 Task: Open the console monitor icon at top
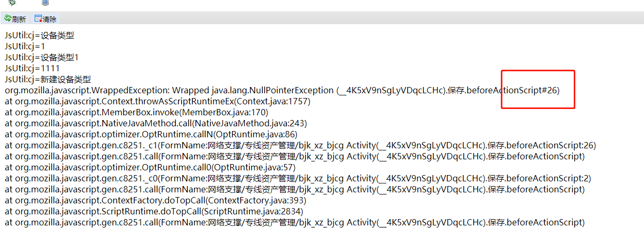[46, 3]
